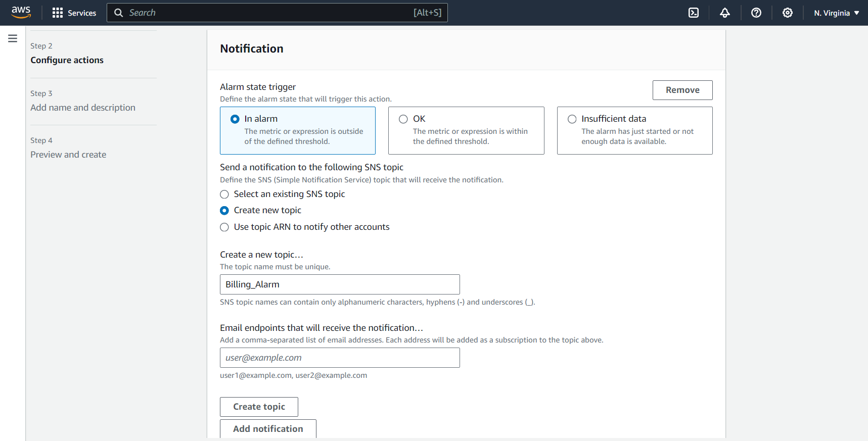Remove the notification action

pos(682,90)
